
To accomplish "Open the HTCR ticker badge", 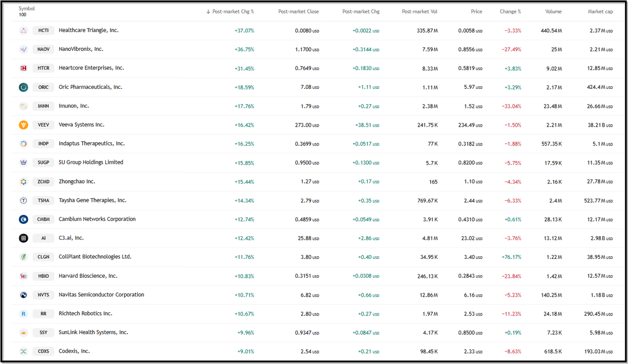I will [x=43, y=68].
